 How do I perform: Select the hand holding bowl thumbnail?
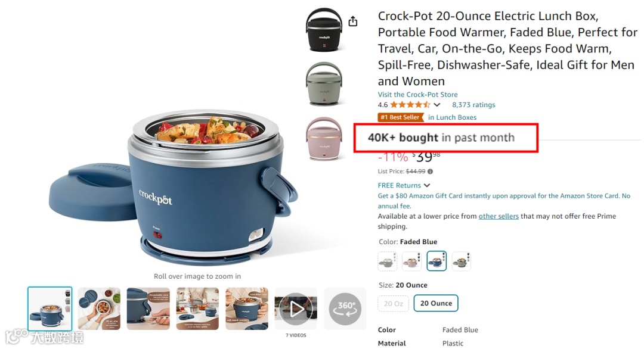click(x=99, y=309)
